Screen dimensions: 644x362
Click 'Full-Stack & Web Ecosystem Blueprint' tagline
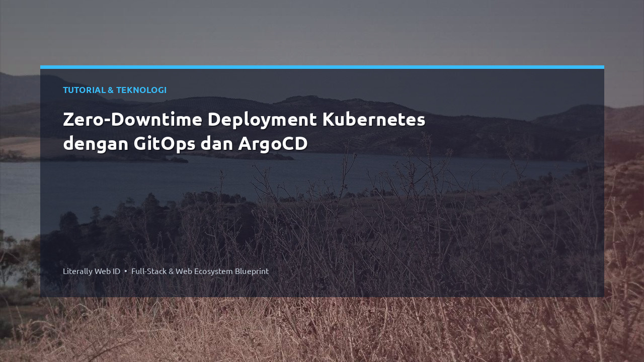(200, 271)
